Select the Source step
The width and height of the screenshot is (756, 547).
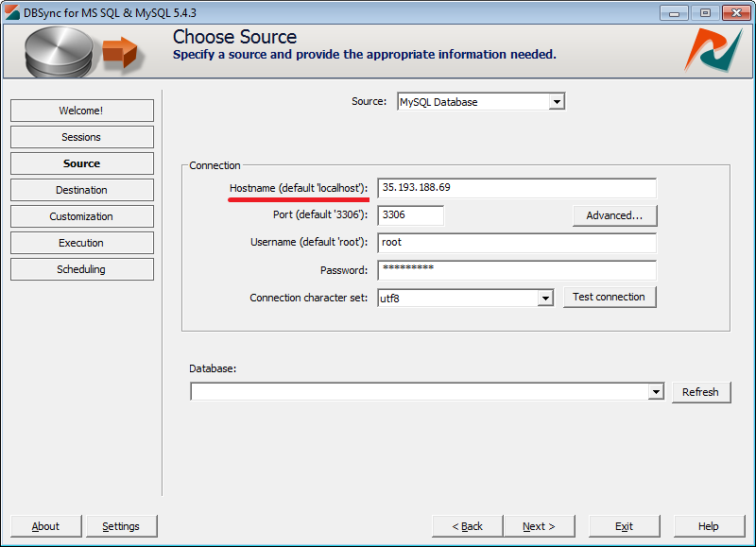click(x=82, y=163)
